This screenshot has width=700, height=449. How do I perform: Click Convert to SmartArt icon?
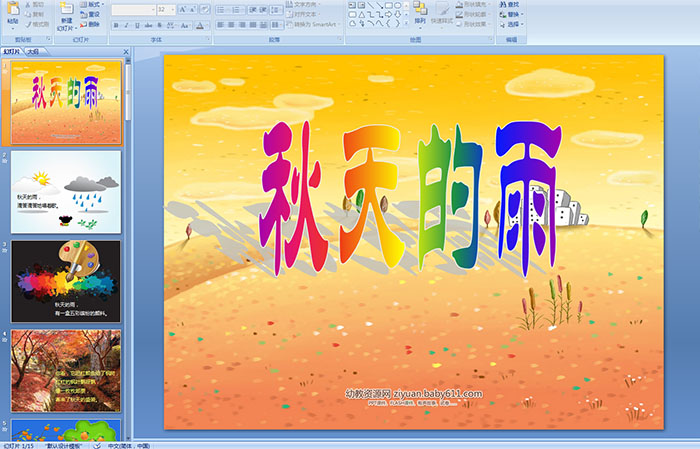[x=289, y=24]
